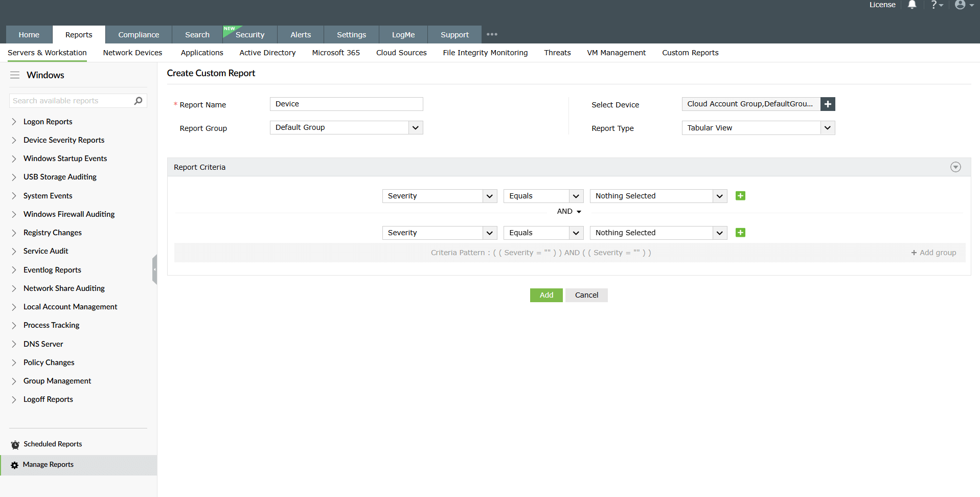Screen dimensions: 980x497
Task: Click the License link
Action: click(882, 5)
